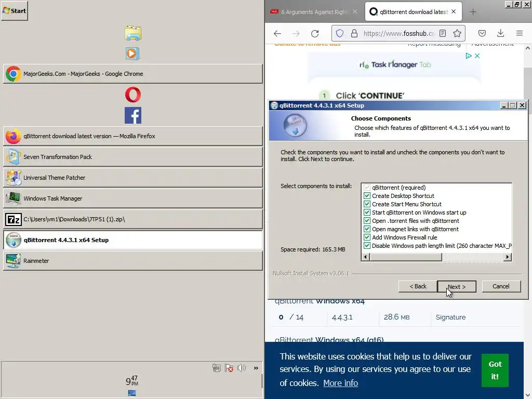The image size is (532, 399).
Task: Open the safely remove hardware tray icon
Action: [217, 368]
